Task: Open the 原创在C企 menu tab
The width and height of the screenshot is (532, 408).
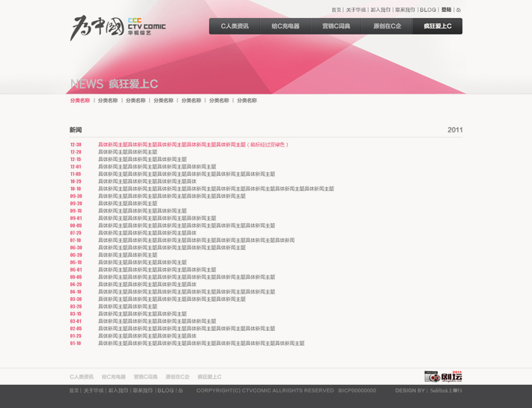Action: pos(387,26)
